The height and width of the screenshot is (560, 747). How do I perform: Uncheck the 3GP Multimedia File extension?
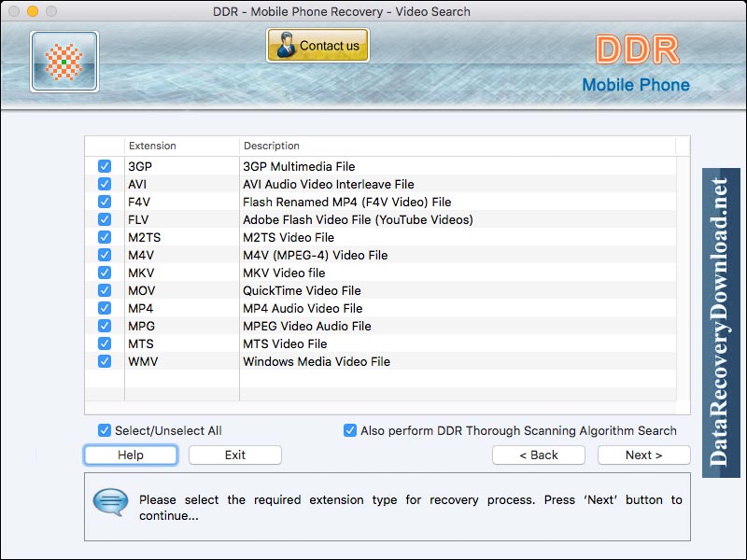(104, 166)
